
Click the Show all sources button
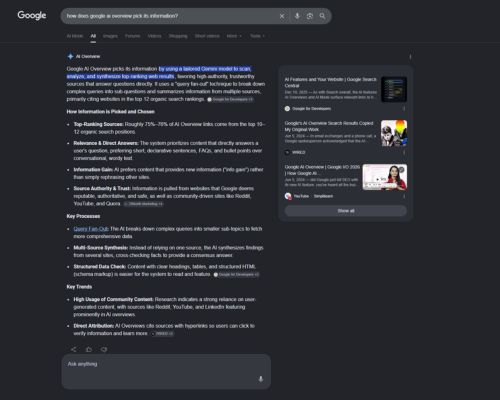tap(346, 211)
